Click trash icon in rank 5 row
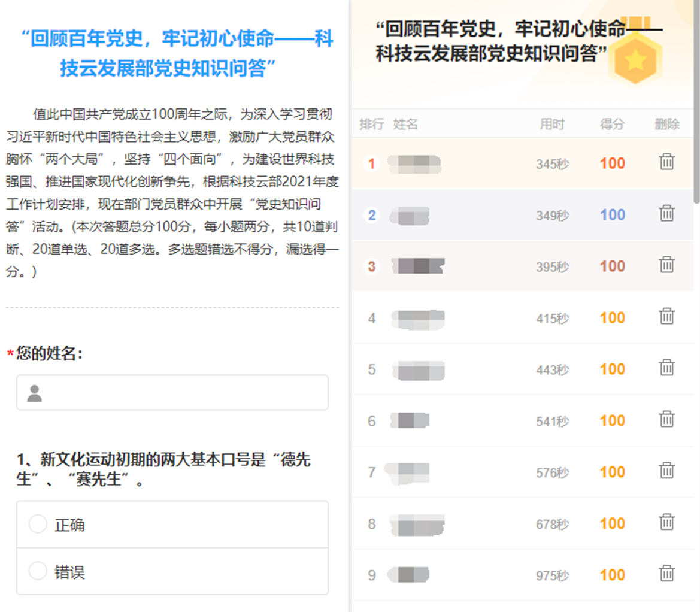 point(666,368)
